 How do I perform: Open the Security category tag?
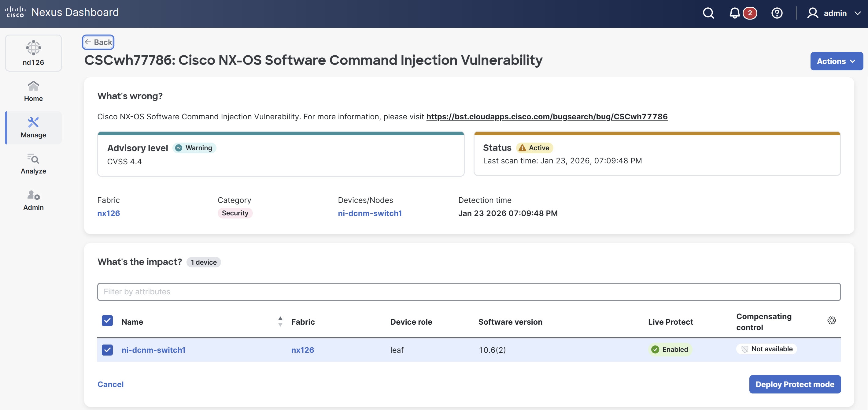point(235,213)
